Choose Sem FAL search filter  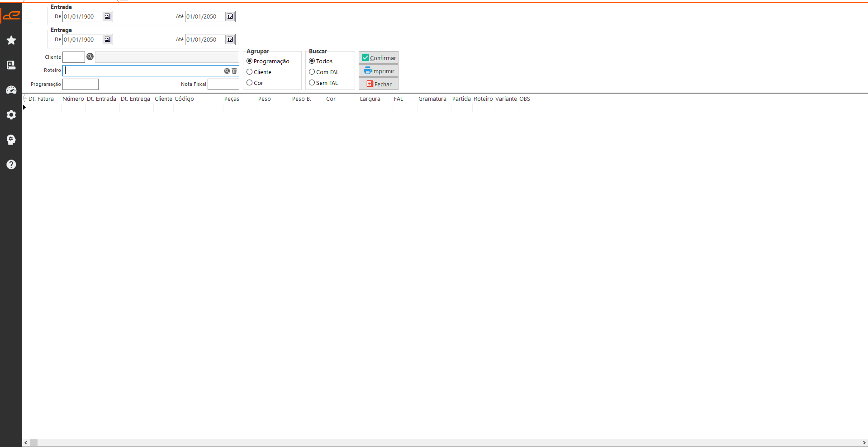pos(312,83)
